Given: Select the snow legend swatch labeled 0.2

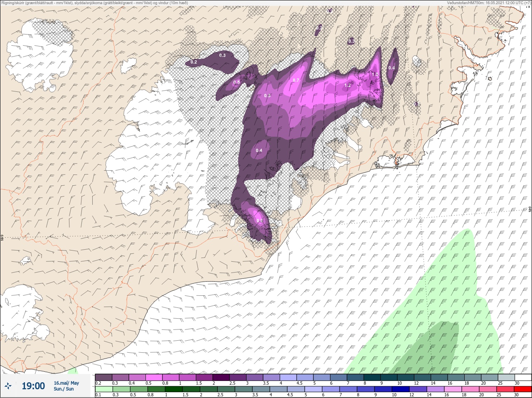Looking at the screenshot, I should coord(103,377).
